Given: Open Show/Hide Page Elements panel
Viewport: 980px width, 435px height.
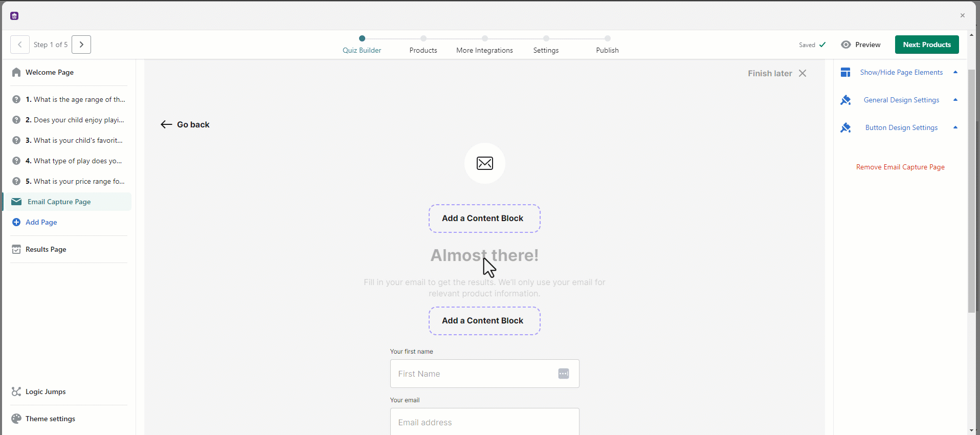Looking at the screenshot, I should click(x=901, y=72).
